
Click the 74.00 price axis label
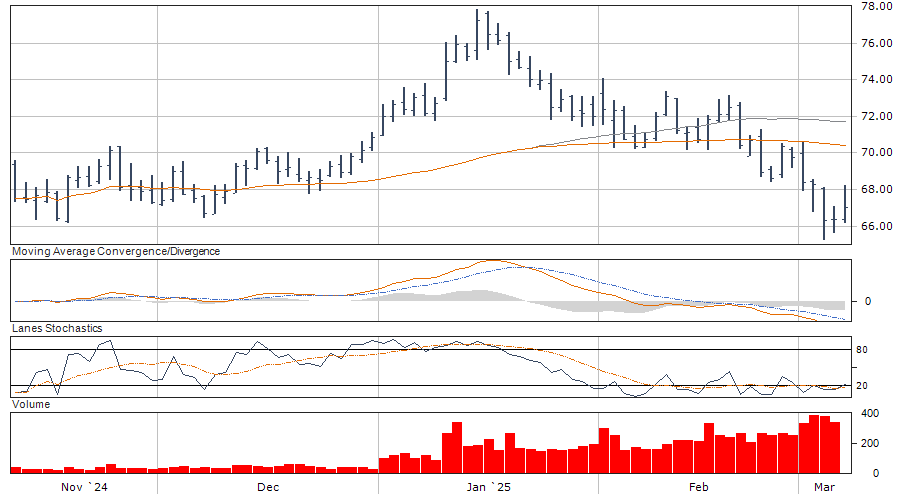[x=877, y=80]
